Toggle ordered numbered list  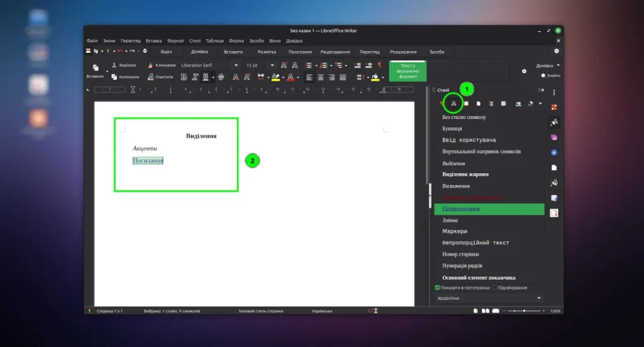(x=324, y=65)
